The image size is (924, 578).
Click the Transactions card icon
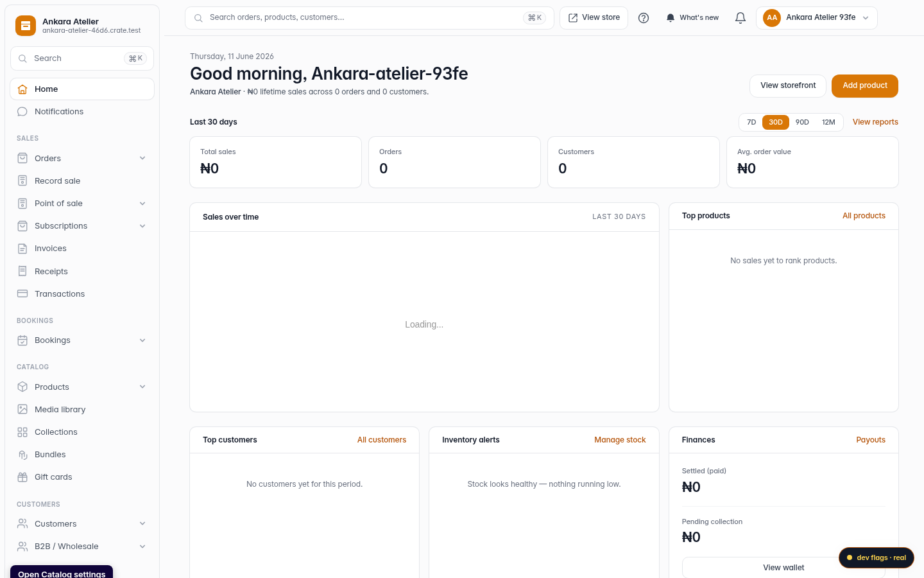[22, 293]
